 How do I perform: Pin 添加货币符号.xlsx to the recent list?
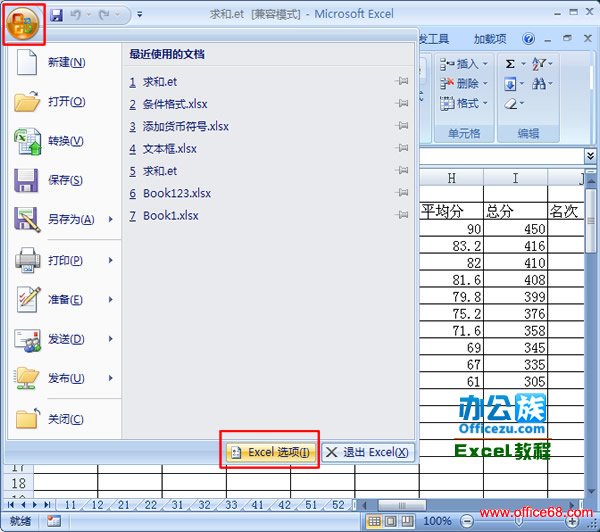pyautogui.click(x=401, y=126)
